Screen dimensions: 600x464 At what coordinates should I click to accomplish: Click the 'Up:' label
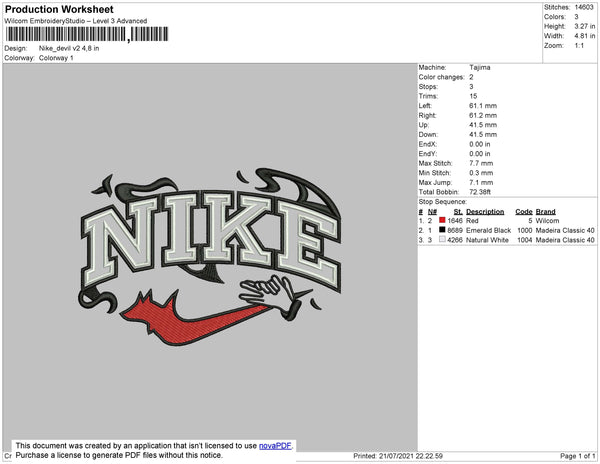coord(424,125)
